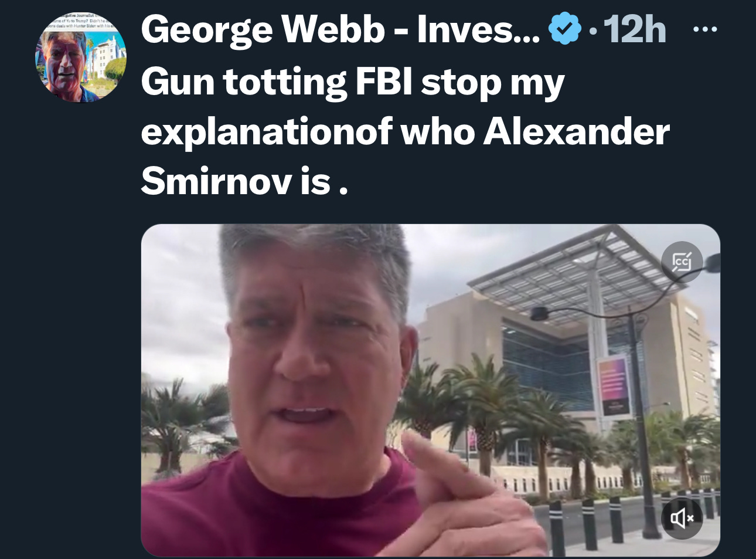
Task: Open the George Webb account name link
Action: [x=340, y=29]
